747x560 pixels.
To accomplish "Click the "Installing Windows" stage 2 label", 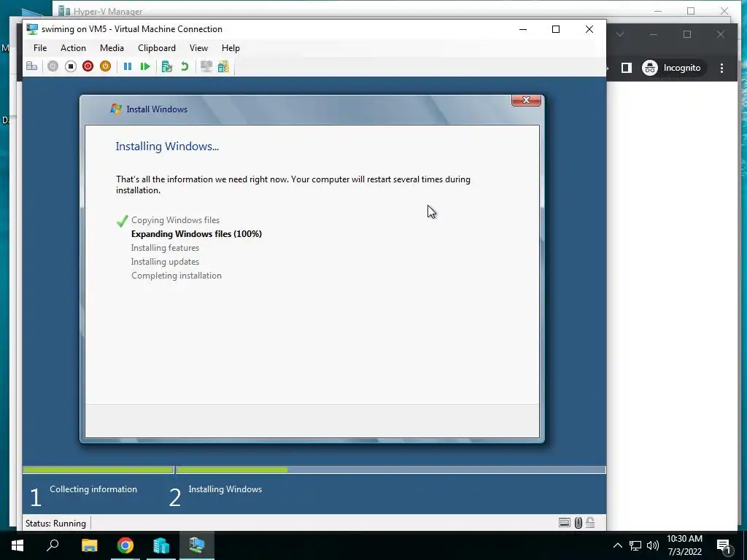I will pos(225,489).
